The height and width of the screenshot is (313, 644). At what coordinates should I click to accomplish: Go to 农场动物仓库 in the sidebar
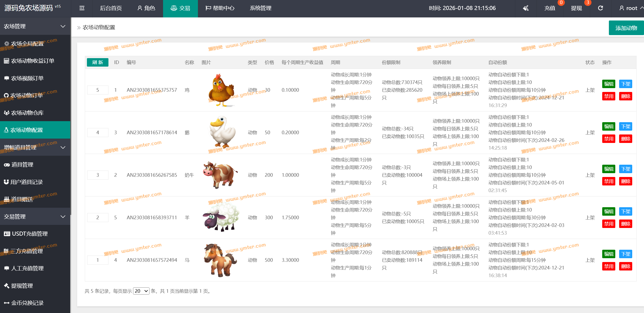pyautogui.click(x=27, y=113)
